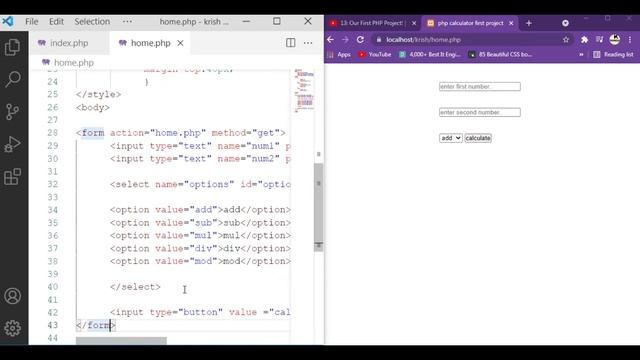
Task: Open the Run and Debug view
Action: [12, 144]
